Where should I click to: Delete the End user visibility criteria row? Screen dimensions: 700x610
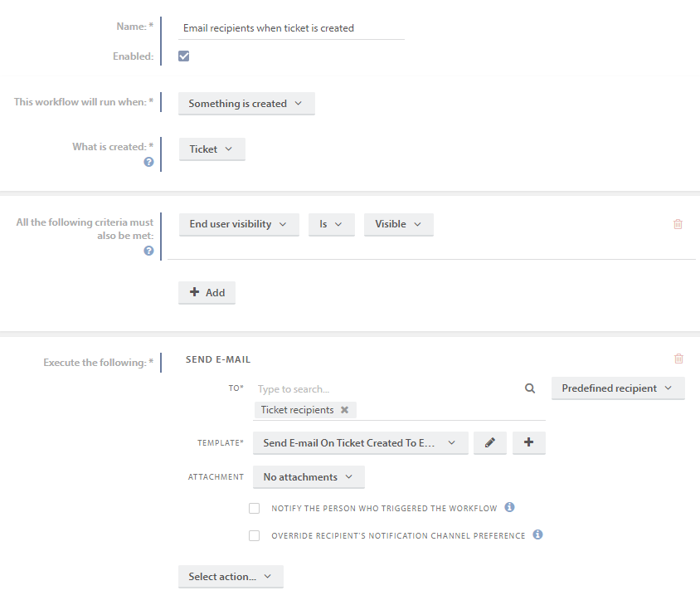(x=678, y=224)
